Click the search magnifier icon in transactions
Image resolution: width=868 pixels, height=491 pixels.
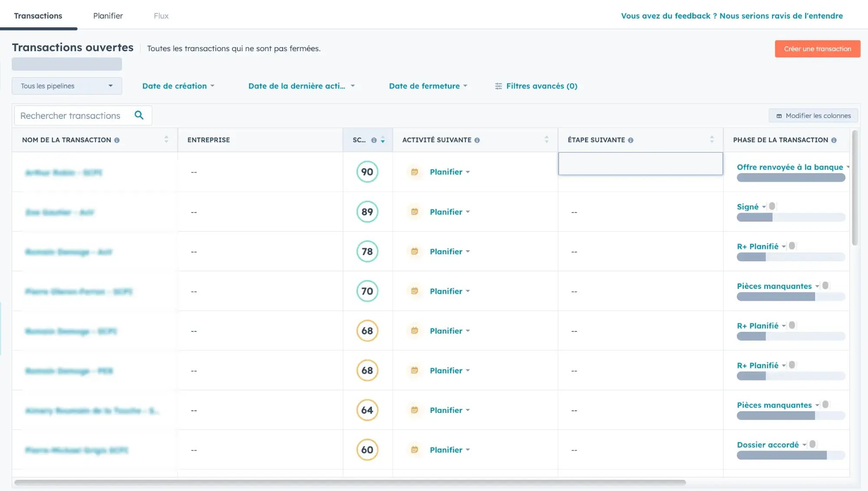tap(139, 116)
